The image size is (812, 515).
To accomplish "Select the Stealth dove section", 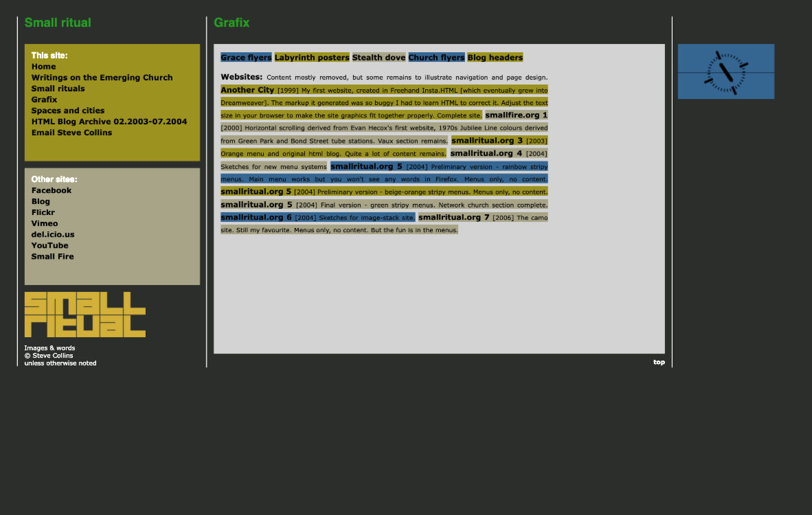I will tap(379, 58).
